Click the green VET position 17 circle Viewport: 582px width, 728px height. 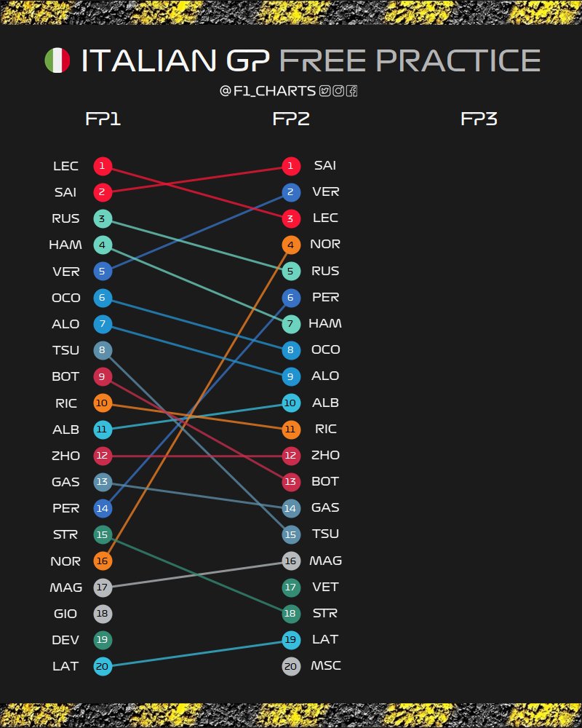click(290, 587)
